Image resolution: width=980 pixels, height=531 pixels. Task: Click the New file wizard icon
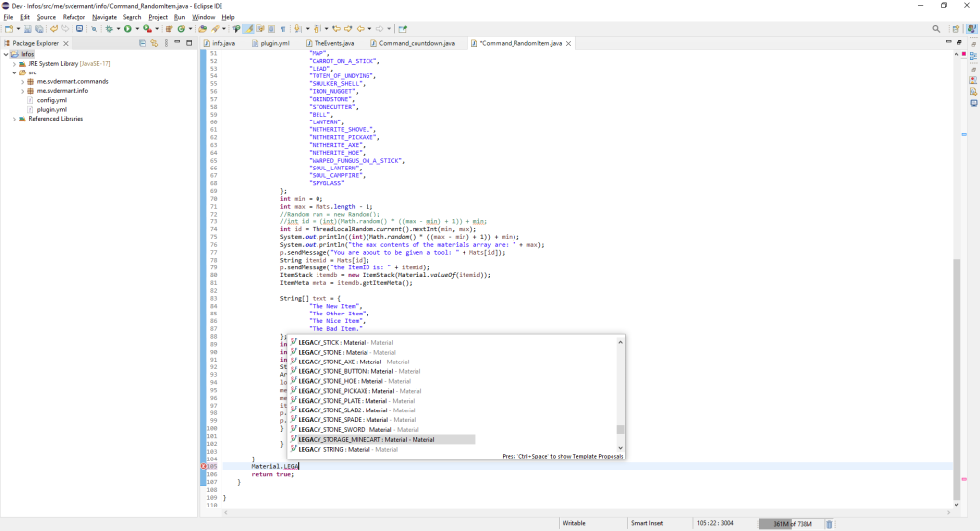point(8,29)
